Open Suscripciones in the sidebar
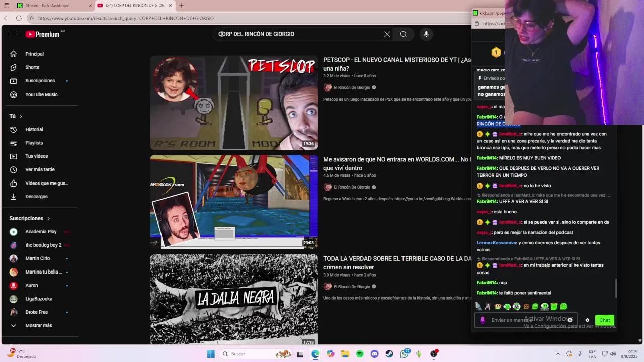The width and height of the screenshot is (644, 362). coord(39,81)
